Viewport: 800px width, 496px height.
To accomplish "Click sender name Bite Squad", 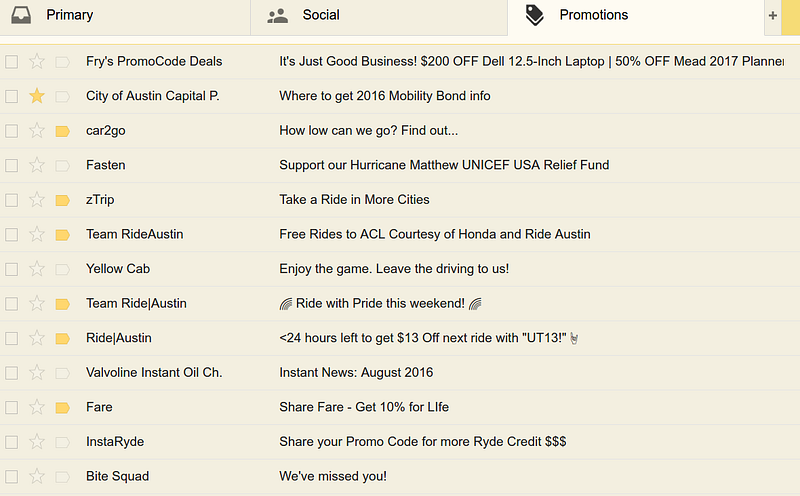I will [117, 476].
